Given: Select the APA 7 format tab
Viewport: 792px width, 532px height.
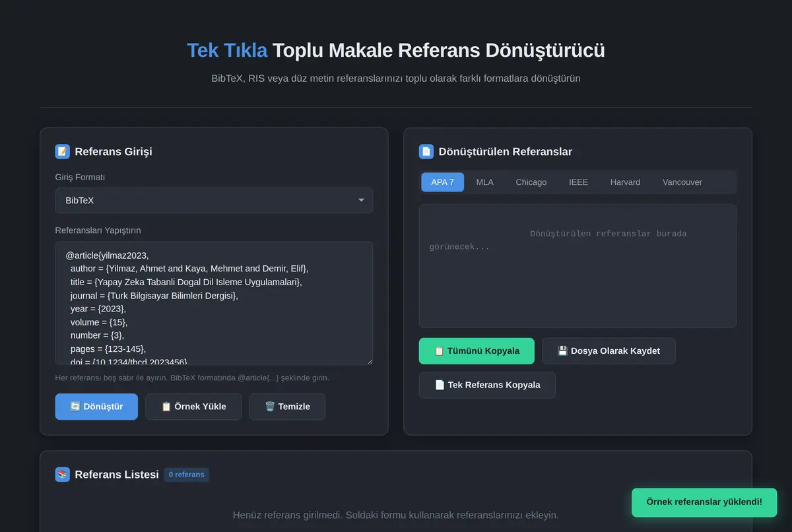Looking at the screenshot, I should coord(442,182).
